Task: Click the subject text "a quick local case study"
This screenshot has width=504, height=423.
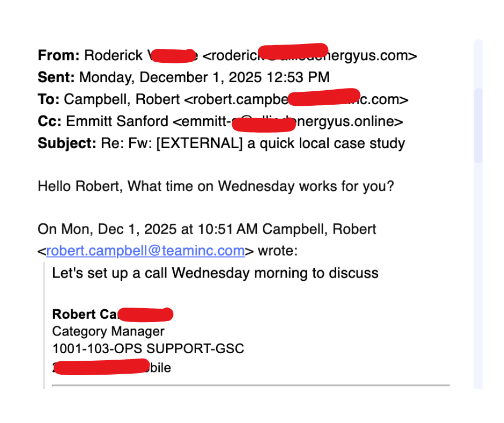Action: point(326,143)
